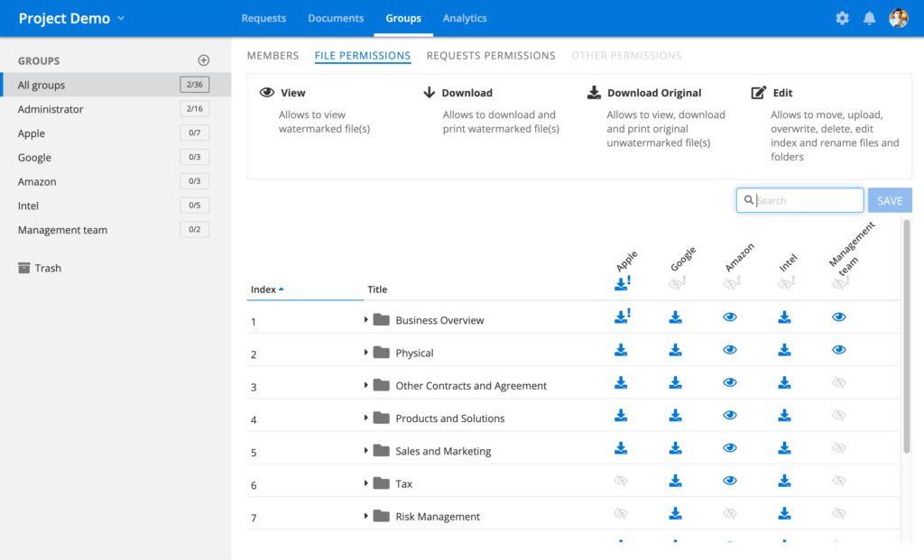
Task: Switch to Other Permissions subtab
Action: 626,55
